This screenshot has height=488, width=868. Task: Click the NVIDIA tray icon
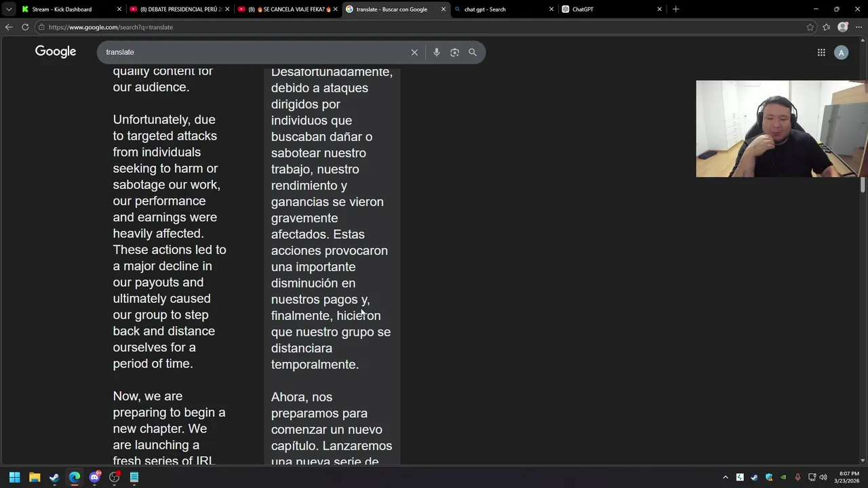click(783, 477)
